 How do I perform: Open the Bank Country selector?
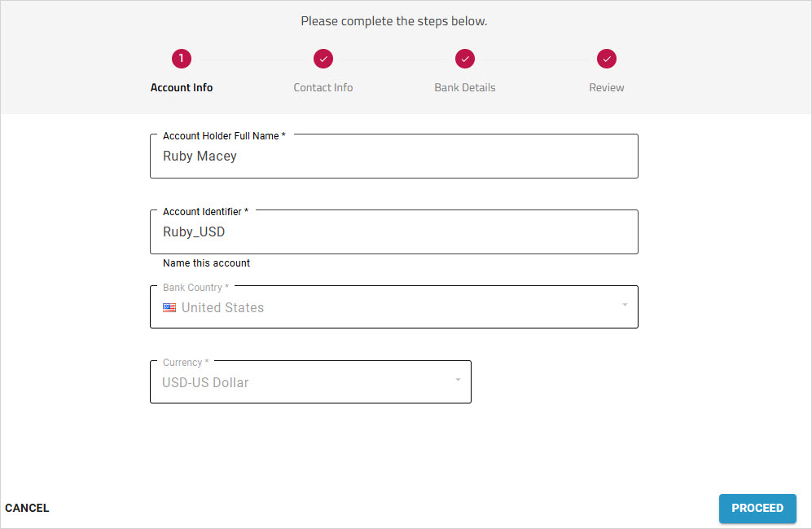pos(393,307)
